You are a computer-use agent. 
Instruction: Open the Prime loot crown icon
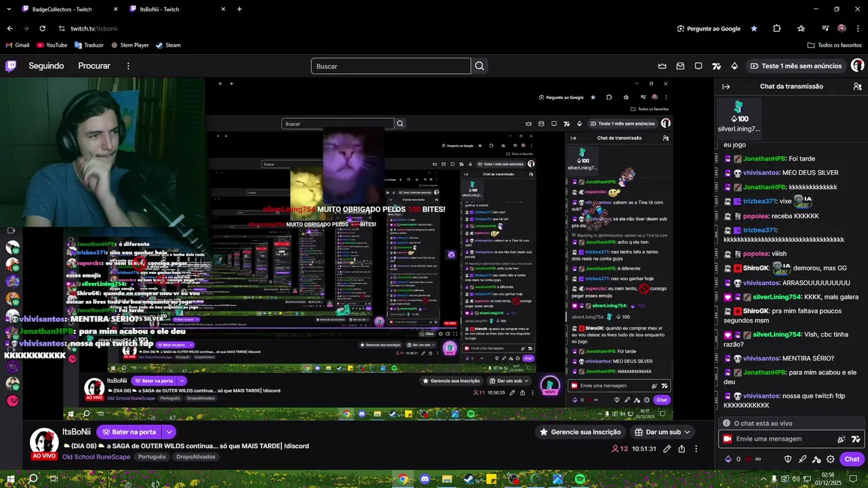coord(663,66)
